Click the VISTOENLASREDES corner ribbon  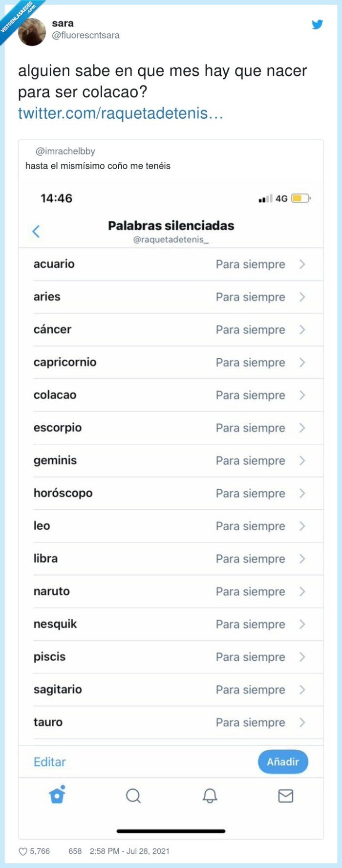click(17, 17)
